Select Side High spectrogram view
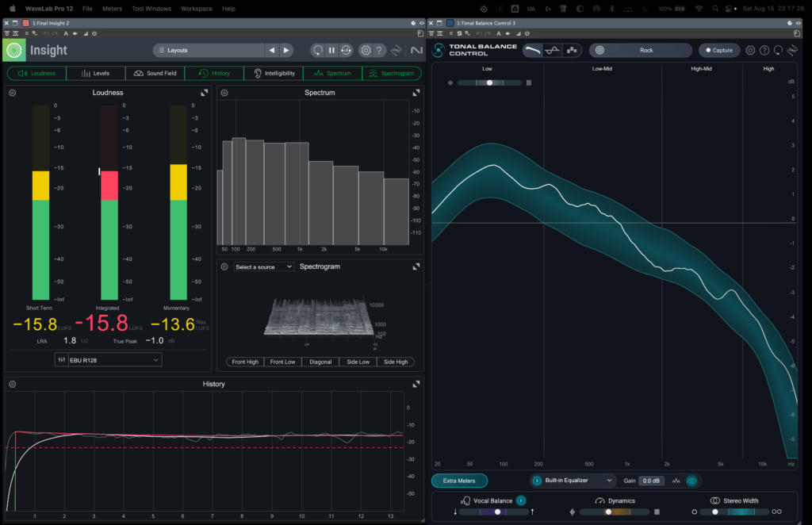 [396, 362]
